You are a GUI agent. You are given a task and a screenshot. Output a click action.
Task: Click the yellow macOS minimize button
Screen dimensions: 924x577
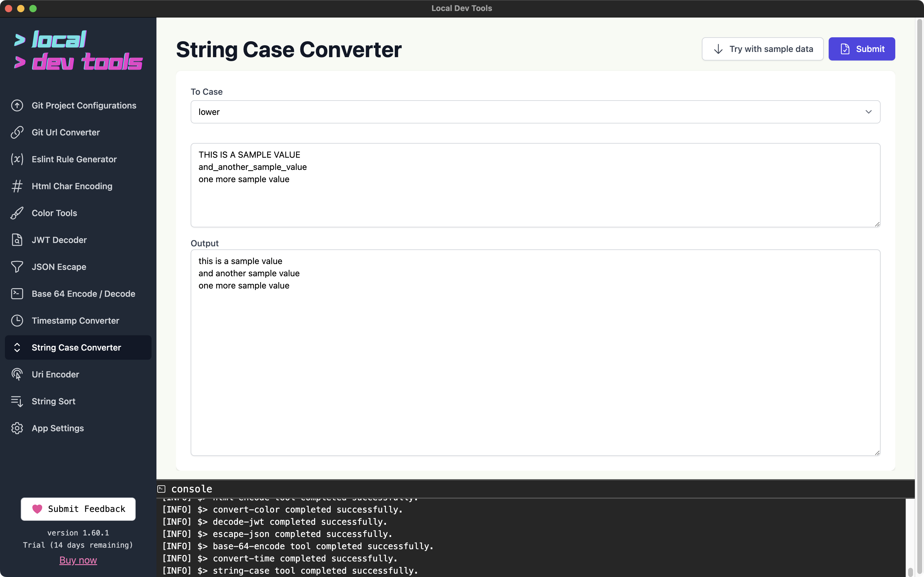[x=21, y=8]
